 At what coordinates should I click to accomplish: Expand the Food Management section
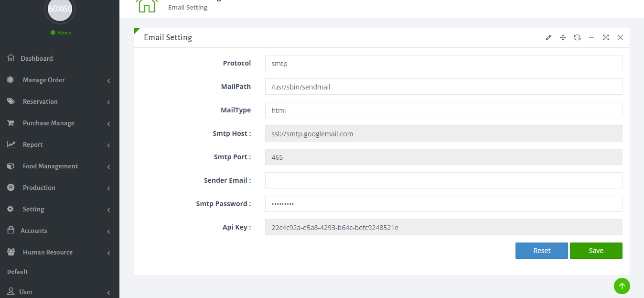pyautogui.click(x=50, y=166)
